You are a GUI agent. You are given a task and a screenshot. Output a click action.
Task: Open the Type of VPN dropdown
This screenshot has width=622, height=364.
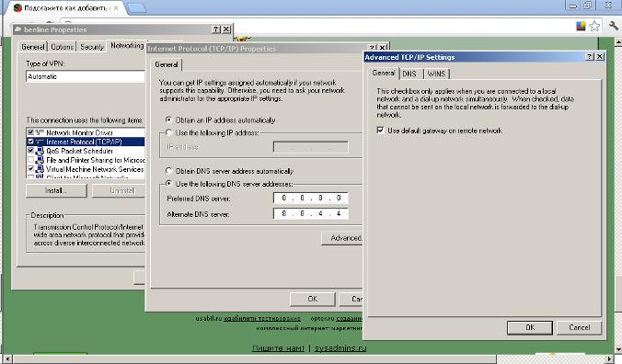click(86, 76)
